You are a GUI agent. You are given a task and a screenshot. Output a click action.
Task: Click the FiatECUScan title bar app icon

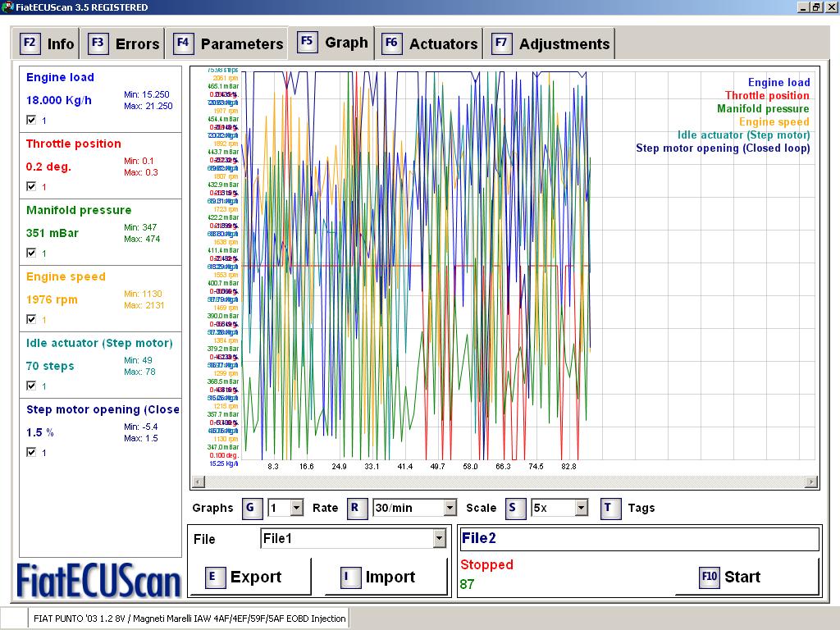pos(7,7)
